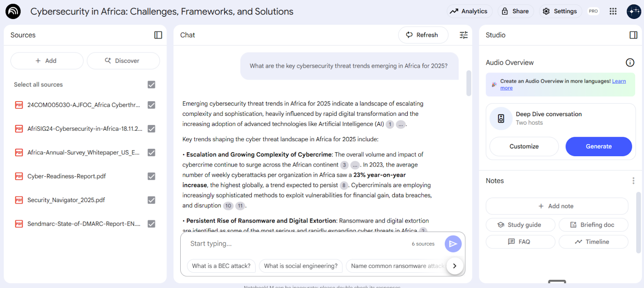The height and width of the screenshot is (288, 644).
Task: Click the Africa-Annual-Survey PDF icon
Action: 19,152
